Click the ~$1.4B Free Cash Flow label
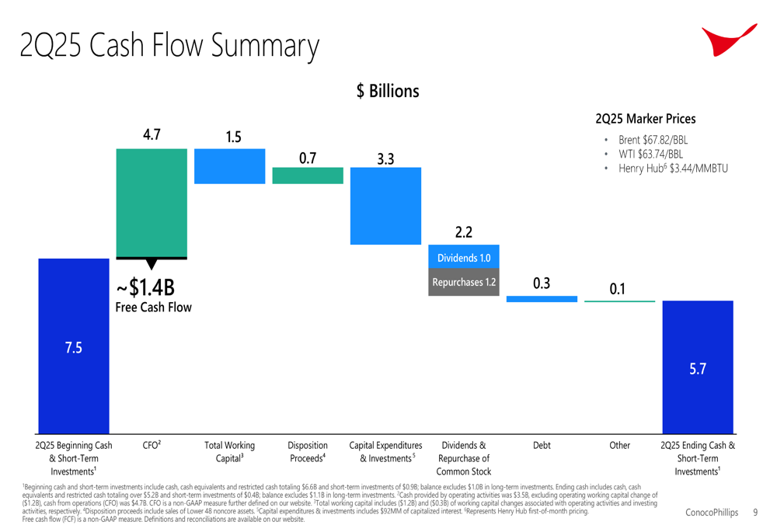This screenshot has height=532, width=777. (x=154, y=296)
